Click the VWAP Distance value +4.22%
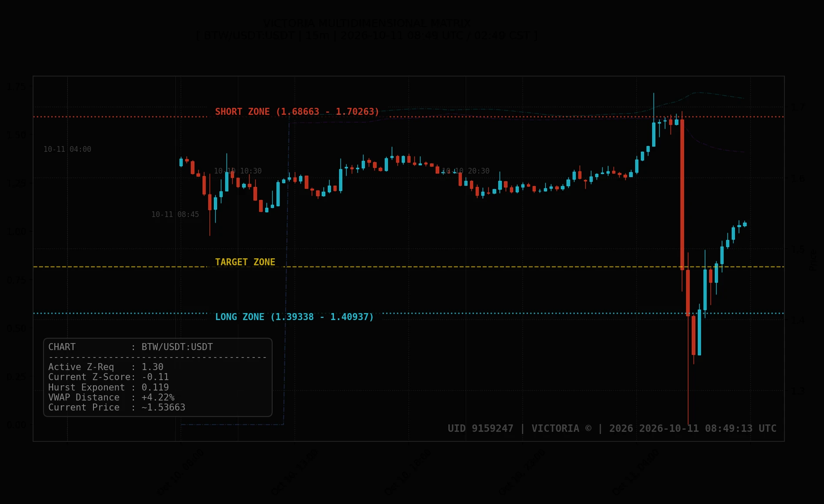Viewport: 824px width, 504px height. coord(157,397)
